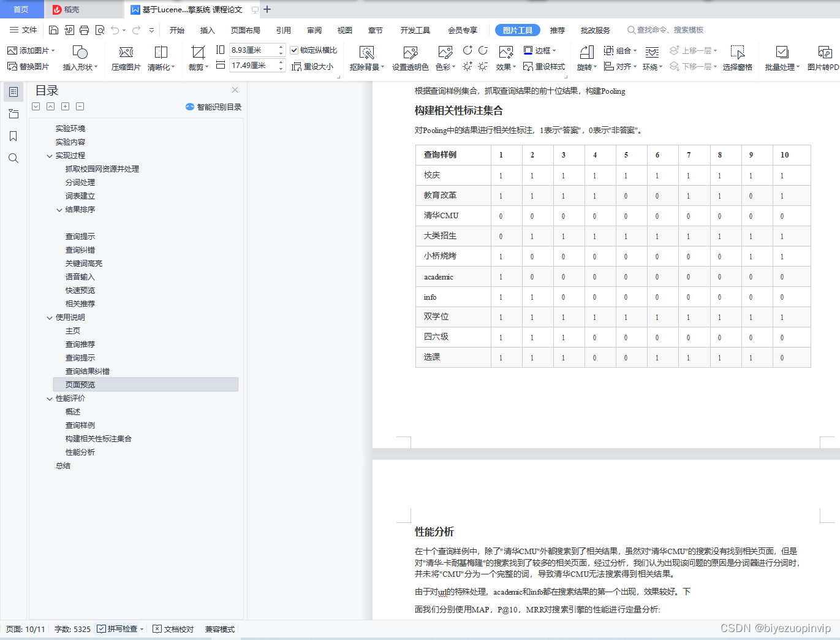
Task: Click 重设样式 (Reset Style)
Action: click(544, 66)
